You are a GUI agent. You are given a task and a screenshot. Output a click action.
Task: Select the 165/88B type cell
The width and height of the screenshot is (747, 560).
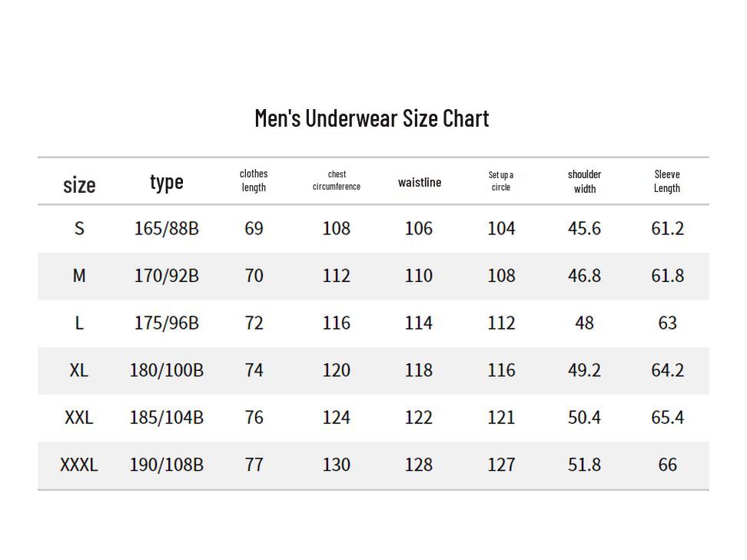pyautogui.click(x=166, y=228)
